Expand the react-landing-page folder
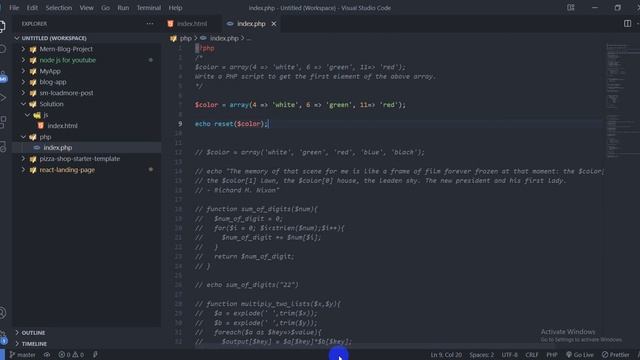This screenshot has width=640, height=360. coord(24,170)
